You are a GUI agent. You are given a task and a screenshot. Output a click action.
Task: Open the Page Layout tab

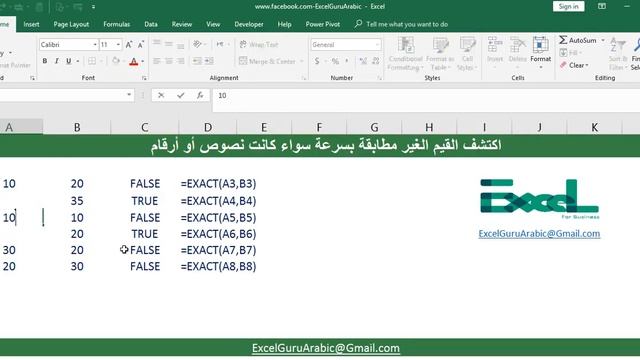click(x=71, y=24)
